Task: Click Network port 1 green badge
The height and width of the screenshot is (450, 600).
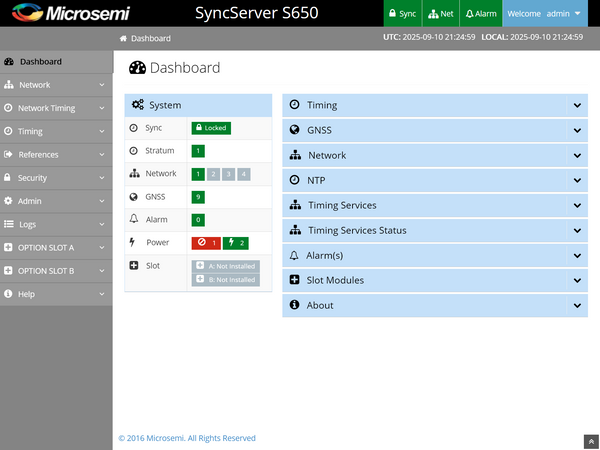Action: [198, 174]
